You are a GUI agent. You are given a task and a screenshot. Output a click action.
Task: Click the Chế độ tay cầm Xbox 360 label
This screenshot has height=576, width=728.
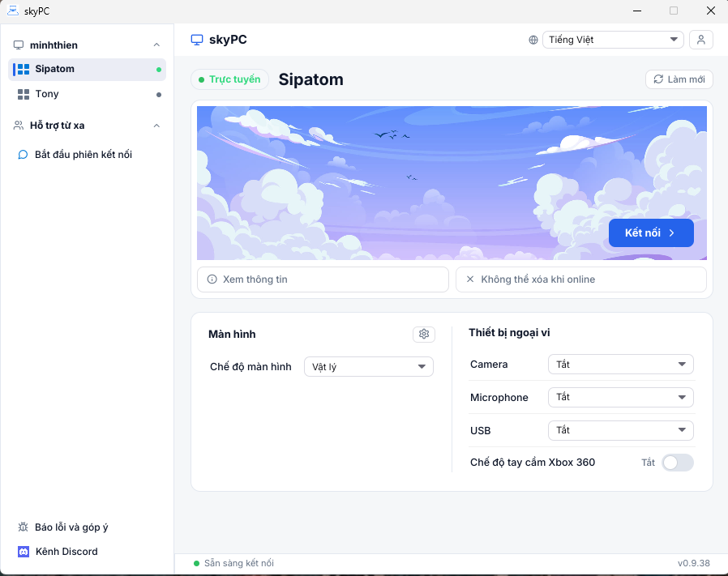click(533, 463)
